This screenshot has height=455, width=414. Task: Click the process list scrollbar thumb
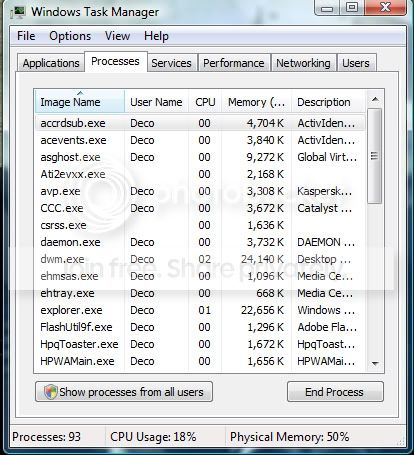(x=375, y=156)
